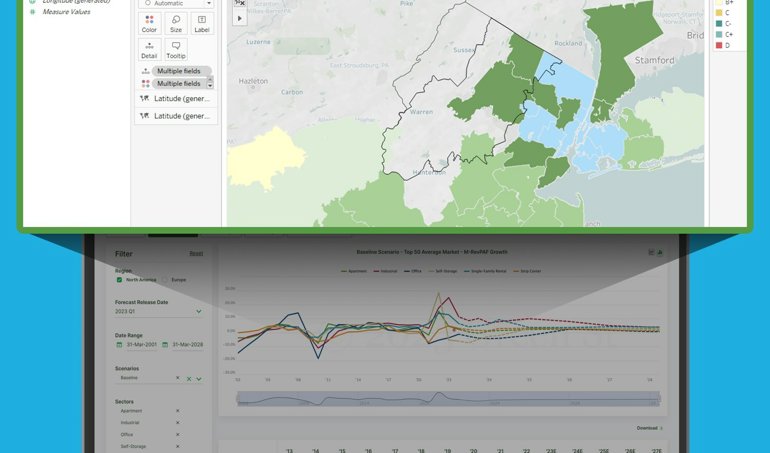Select the second Latitude (generated) layer

tap(175, 116)
